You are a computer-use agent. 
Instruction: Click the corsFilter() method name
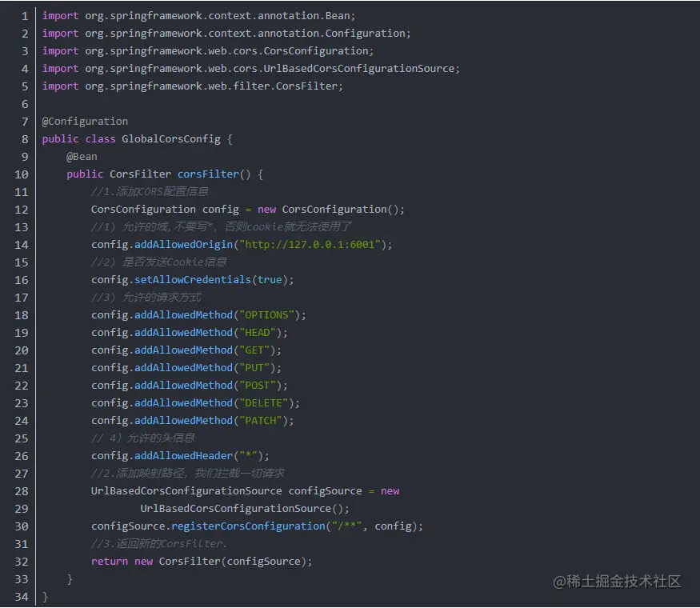(x=208, y=174)
